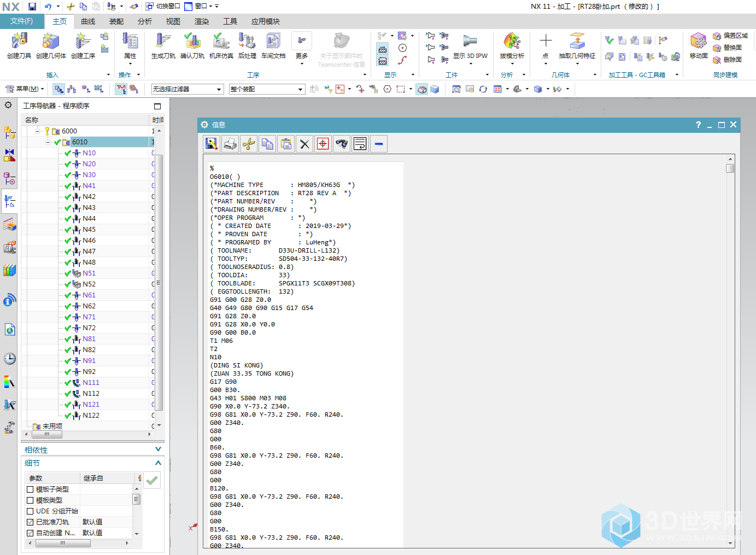Click the Info window vertical scrollbar thumb
This screenshot has width=756, height=555.
[x=730, y=168]
